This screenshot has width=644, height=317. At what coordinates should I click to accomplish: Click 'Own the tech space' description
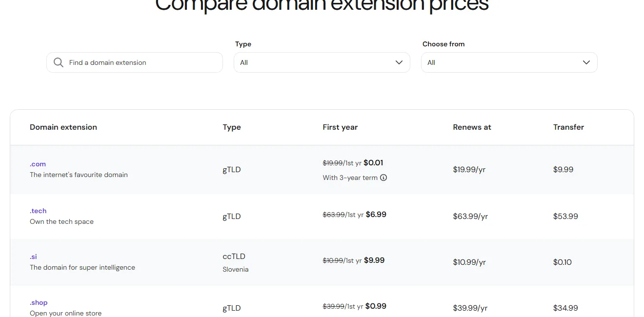(x=61, y=221)
